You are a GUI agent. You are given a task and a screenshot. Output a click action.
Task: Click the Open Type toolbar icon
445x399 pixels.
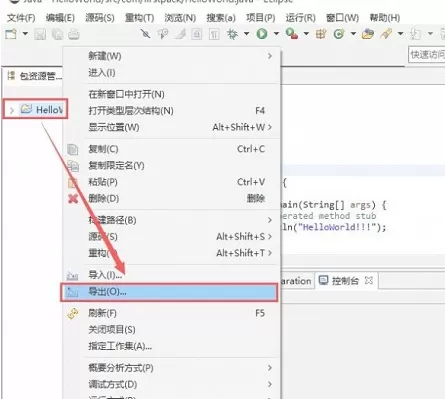point(368,34)
